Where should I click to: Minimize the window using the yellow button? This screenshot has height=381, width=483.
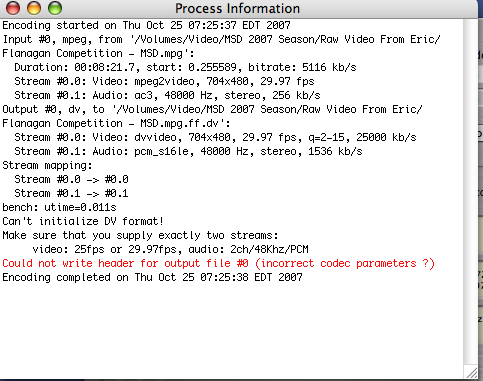click(x=34, y=8)
